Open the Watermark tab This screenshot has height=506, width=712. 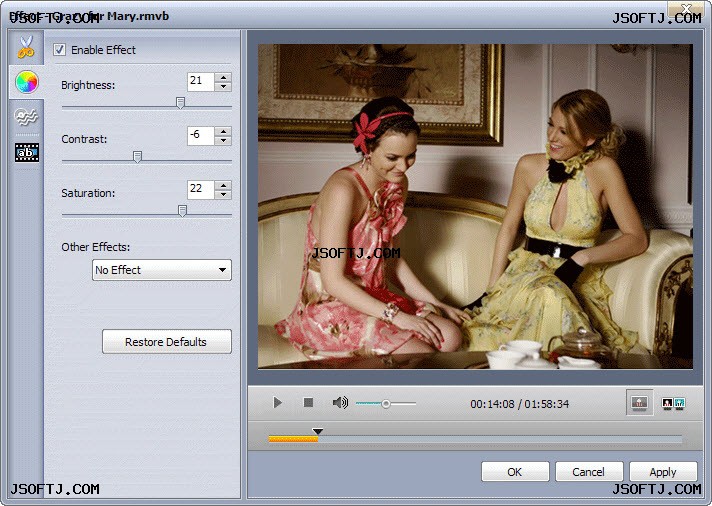pos(26,117)
